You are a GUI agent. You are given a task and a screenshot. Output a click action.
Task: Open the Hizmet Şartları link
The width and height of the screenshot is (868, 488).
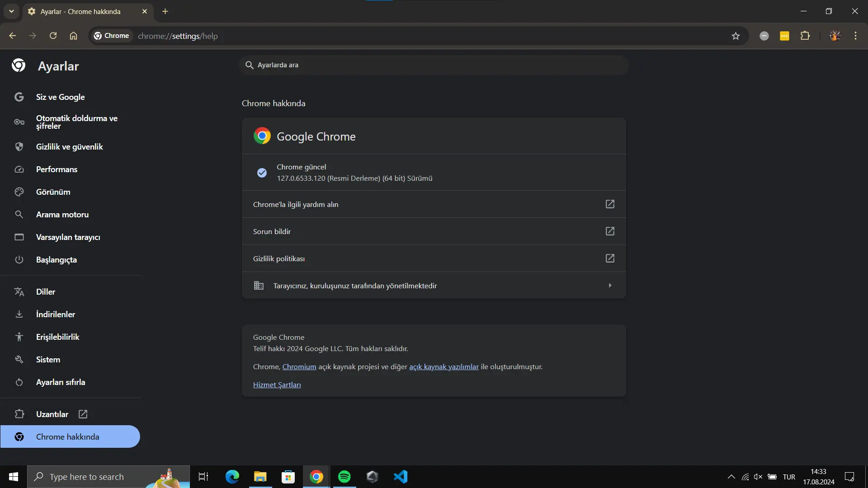pyautogui.click(x=277, y=385)
